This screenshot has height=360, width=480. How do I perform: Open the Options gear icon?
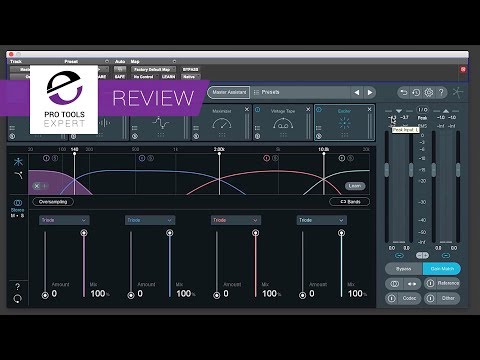[x=429, y=92]
